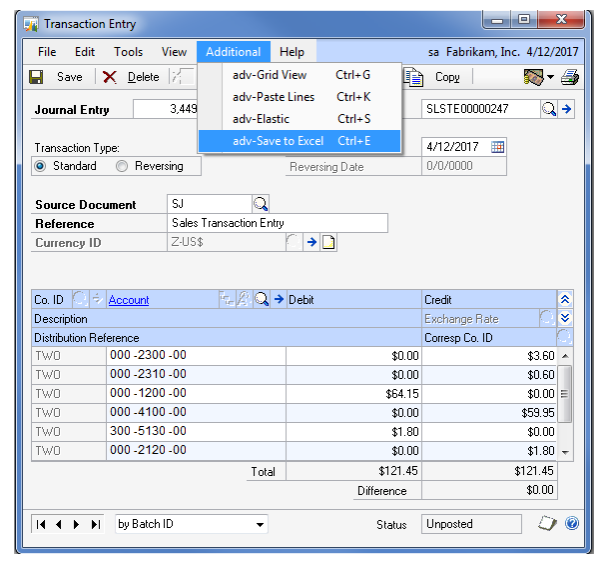Open the by Batch ID sort dropdown
Image resolution: width=606 pixels, height=566 pixels.
260,525
